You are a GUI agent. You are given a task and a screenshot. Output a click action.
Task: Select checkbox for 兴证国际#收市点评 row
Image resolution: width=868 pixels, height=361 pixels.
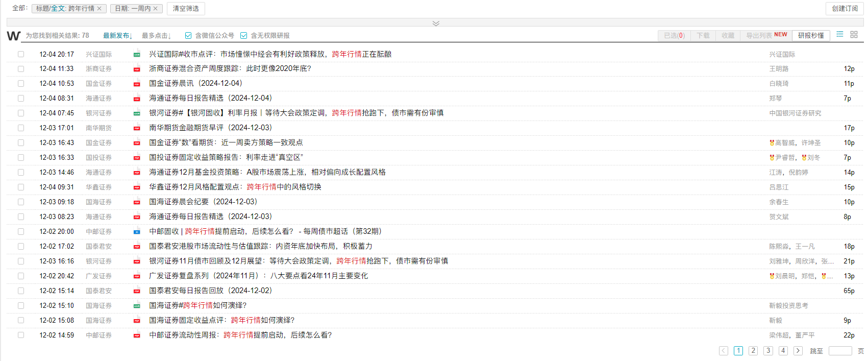[x=21, y=54]
